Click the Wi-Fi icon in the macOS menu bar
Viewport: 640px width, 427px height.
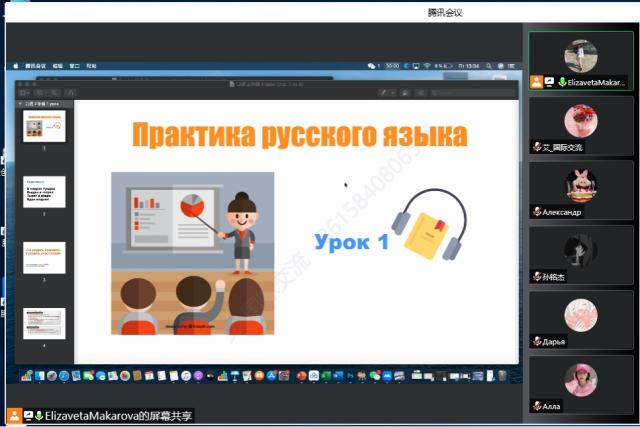click(427, 66)
